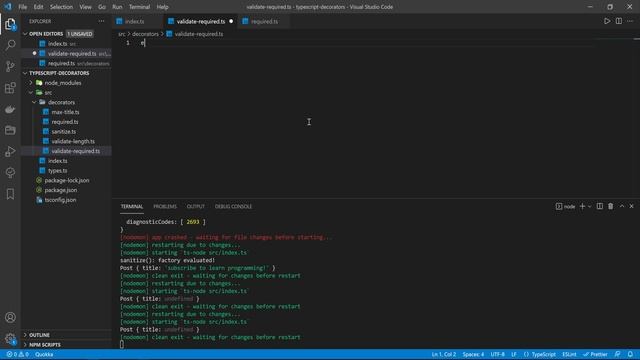The height and width of the screenshot is (360, 640).
Task: Open the Terminal menu
Action: coord(139,7)
